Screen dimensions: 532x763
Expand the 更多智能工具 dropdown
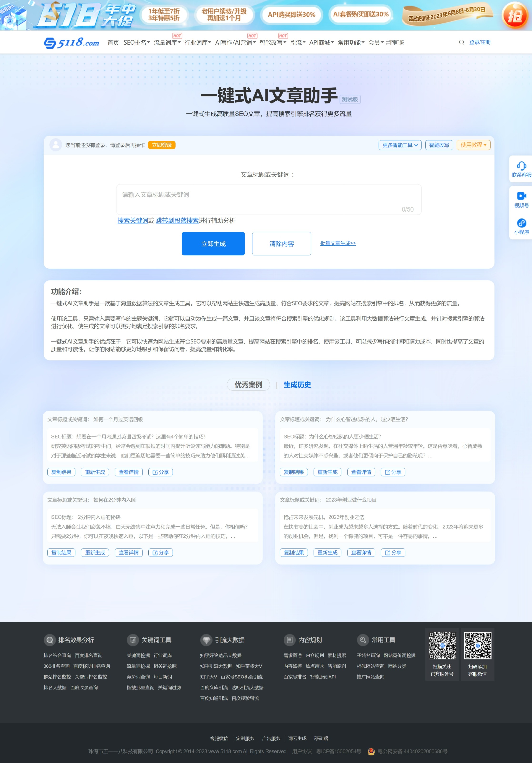(400, 145)
